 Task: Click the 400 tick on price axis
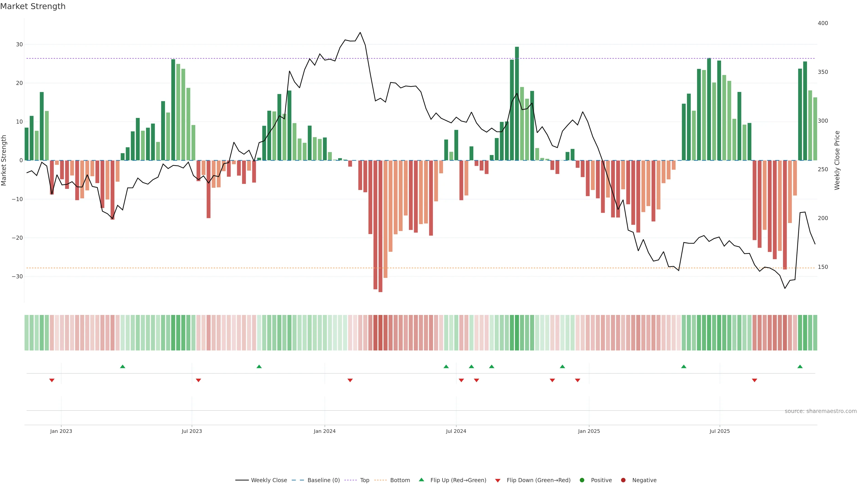(823, 23)
